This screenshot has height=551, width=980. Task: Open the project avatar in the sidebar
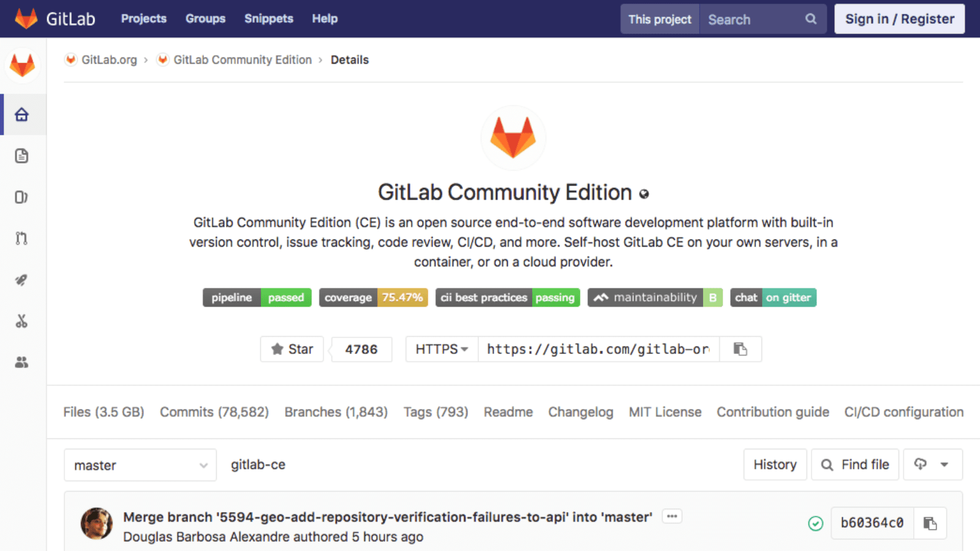click(23, 65)
